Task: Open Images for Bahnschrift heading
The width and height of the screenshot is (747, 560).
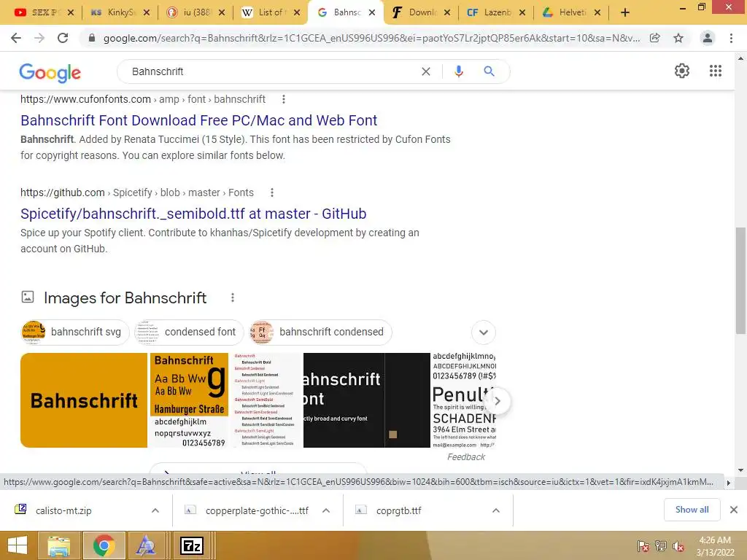Action: (x=125, y=298)
